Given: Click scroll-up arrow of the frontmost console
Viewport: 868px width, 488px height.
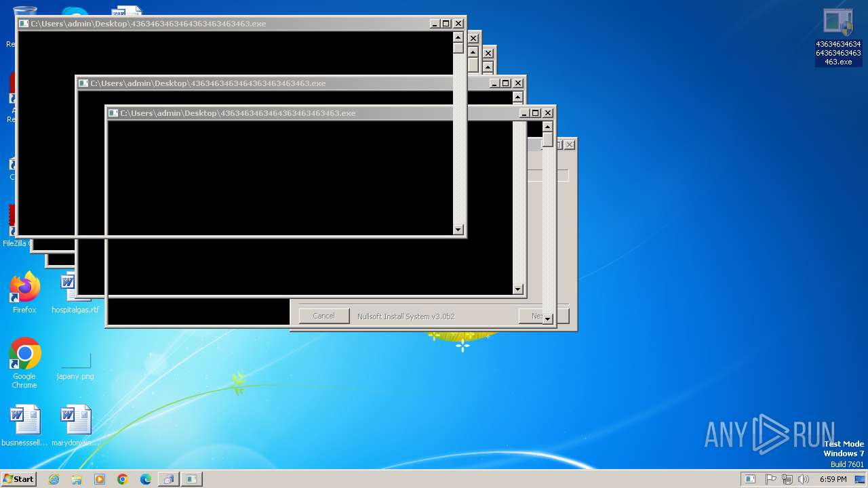Looking at the screenshot, I should pos(547,127).
